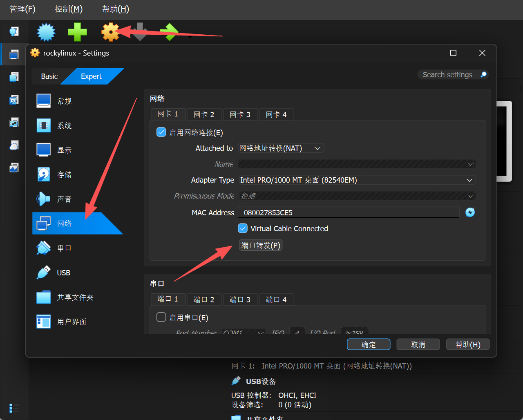The image size is (523, 420).
Task: Toggle the Virtual Cable Connected checkbox
Action: pos(243,228)
